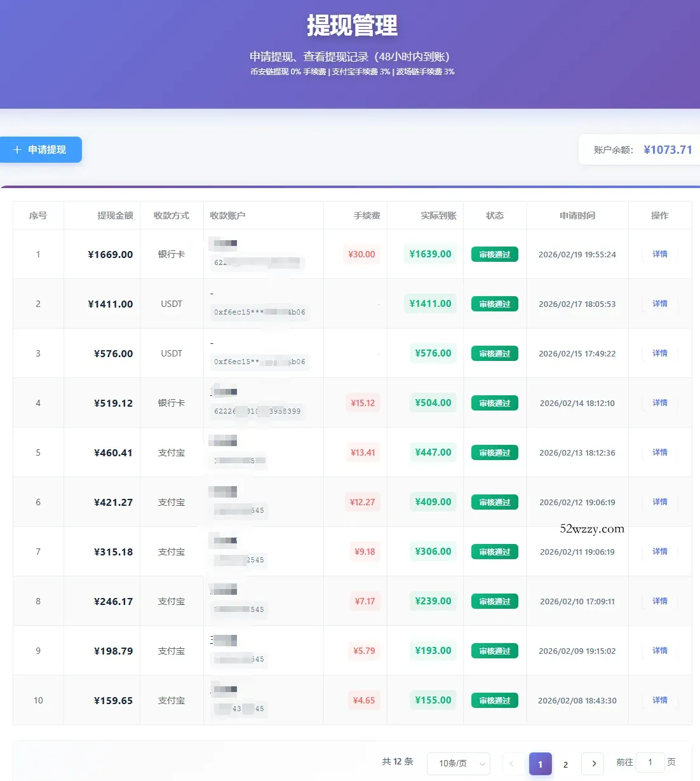Image resolution: width=700 pixels, height=781 pixels.
Task: Click the 提现金额 column header
Action: click(115, 215)
